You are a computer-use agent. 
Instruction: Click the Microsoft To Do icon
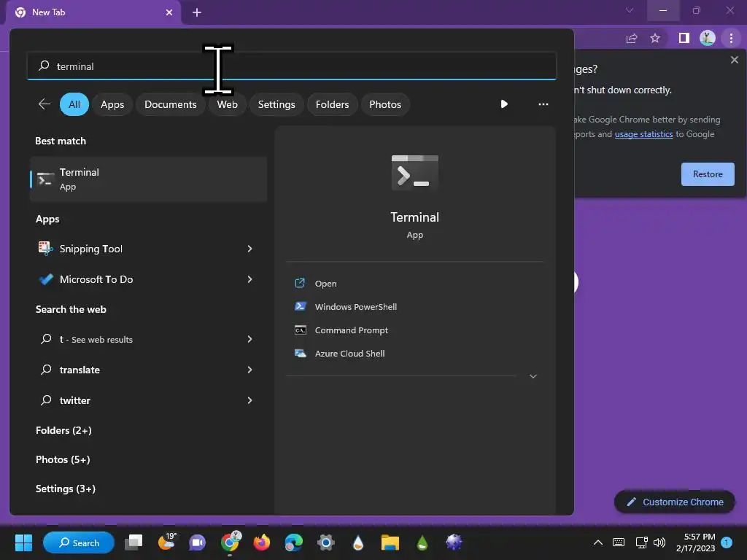46,279
